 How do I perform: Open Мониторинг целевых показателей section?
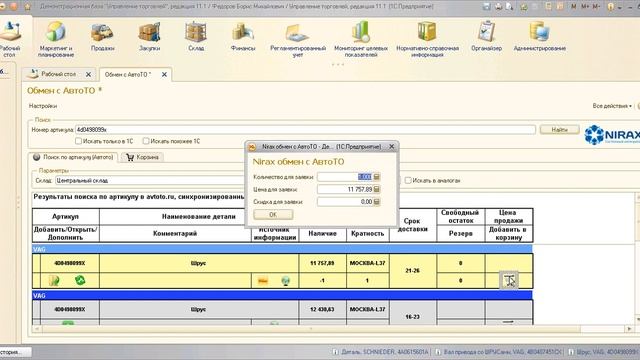[x=361, y=39]
